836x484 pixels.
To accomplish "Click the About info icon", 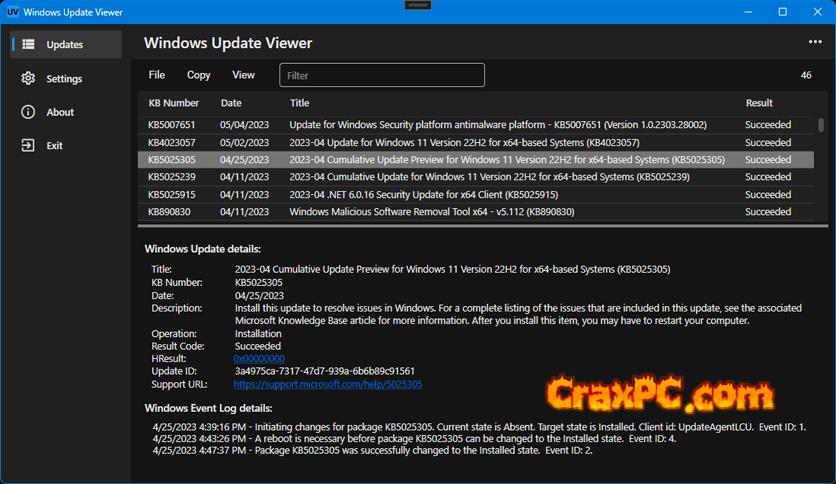I will 28,112.
